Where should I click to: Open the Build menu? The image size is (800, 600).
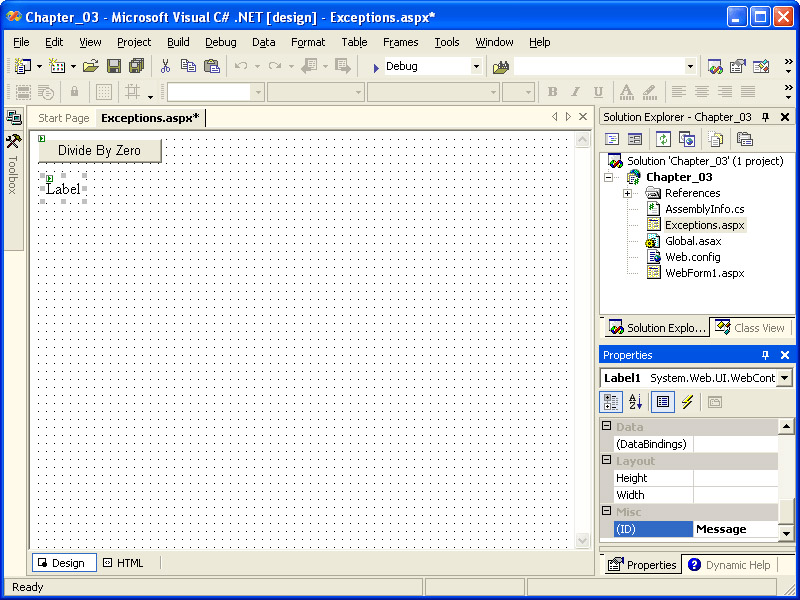click(x=178, y=42)
